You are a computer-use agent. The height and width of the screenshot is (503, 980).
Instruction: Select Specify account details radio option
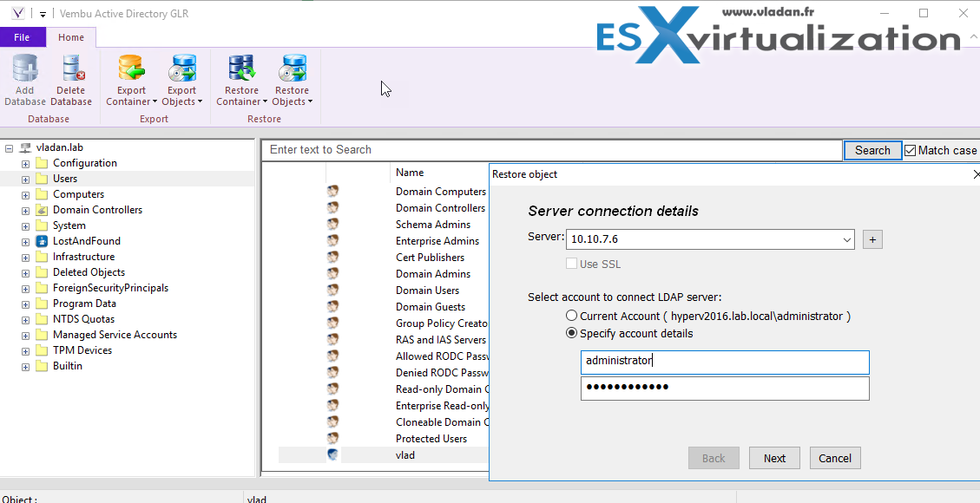pos(571,333)
